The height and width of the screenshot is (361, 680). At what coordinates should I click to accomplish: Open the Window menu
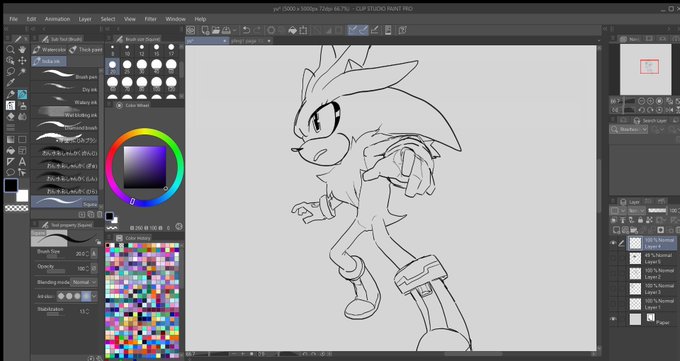point(176,19)
